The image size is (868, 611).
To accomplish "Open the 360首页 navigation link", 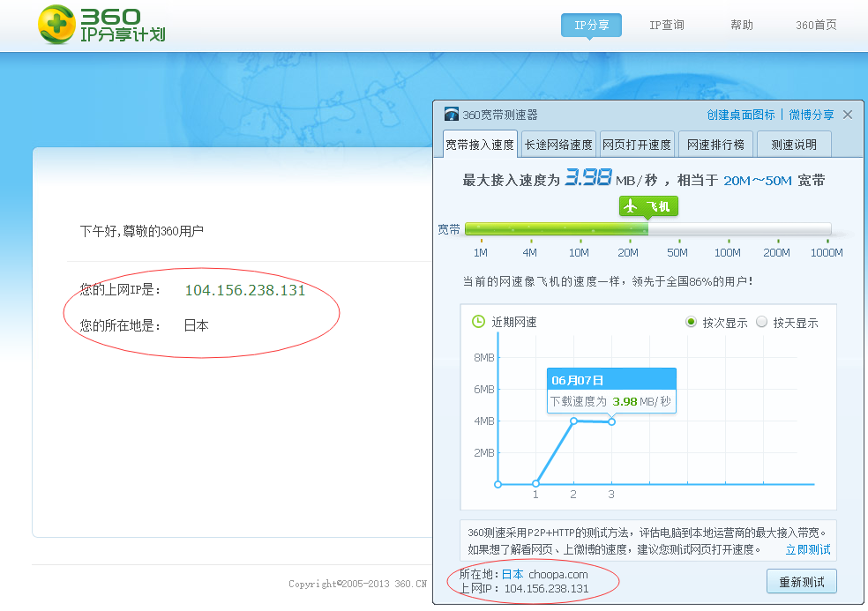I will (816, 25).
